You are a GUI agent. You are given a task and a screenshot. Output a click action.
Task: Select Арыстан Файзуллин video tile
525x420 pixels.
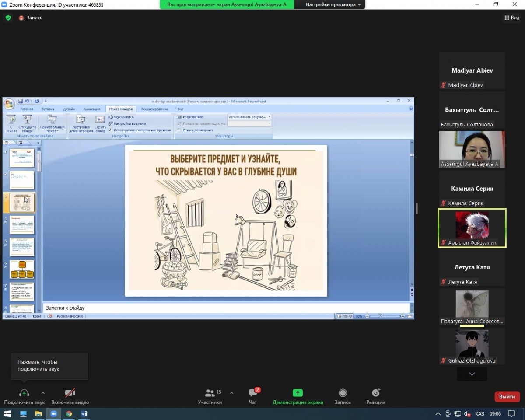point(472,228)
